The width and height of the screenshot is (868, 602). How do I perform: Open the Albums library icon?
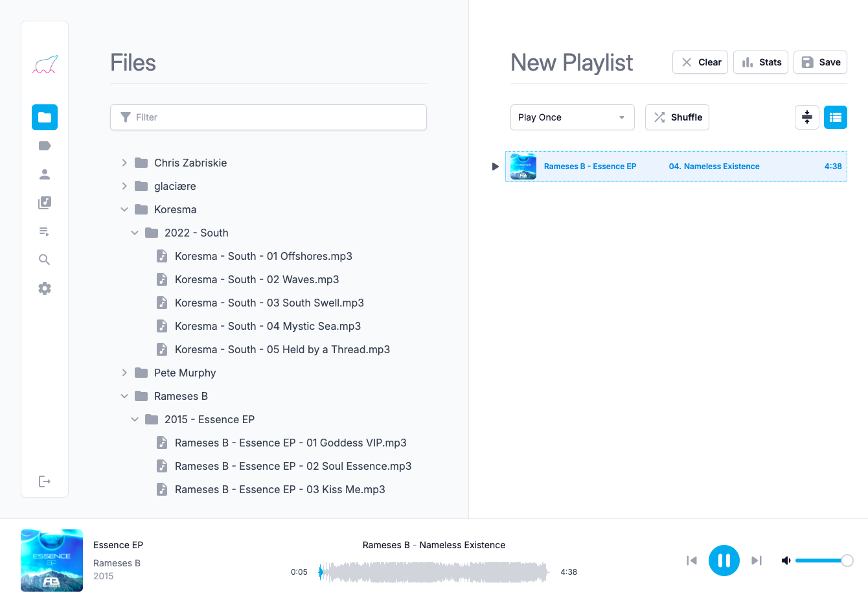click(45, 203)
